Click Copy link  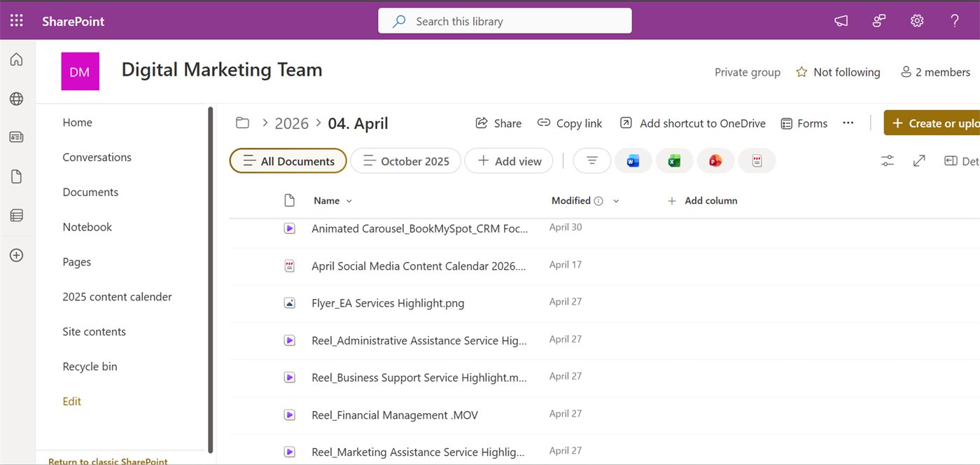click(x=570, y=123)
